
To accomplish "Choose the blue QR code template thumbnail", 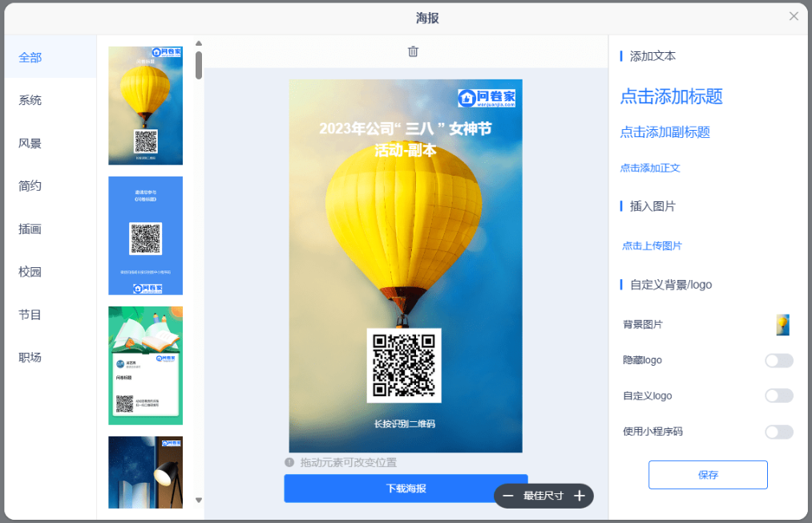I will 146,236.
